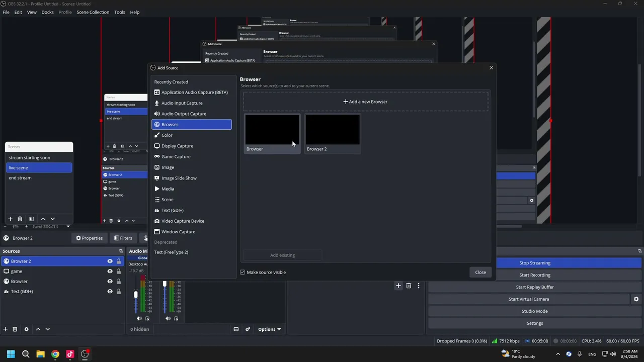The image size is (644, 362).
Task: Open virtual camera settings gear
Action: coord(636,299)
